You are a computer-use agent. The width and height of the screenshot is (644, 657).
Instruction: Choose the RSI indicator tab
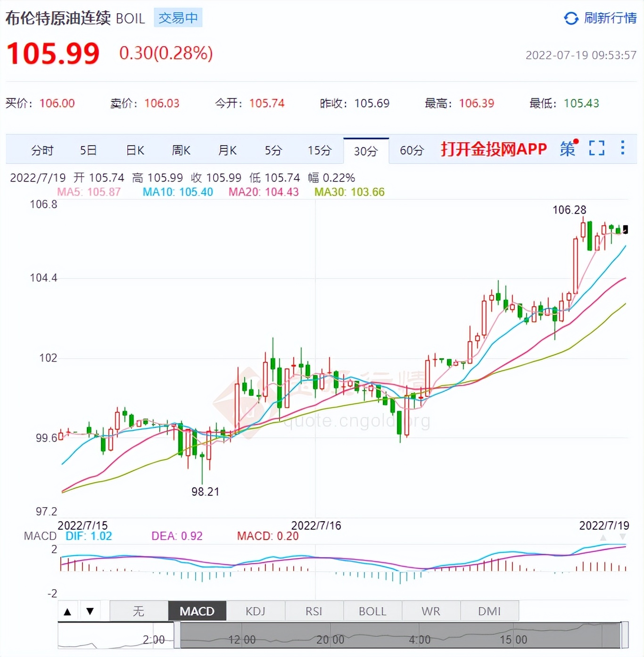(314, 611)
